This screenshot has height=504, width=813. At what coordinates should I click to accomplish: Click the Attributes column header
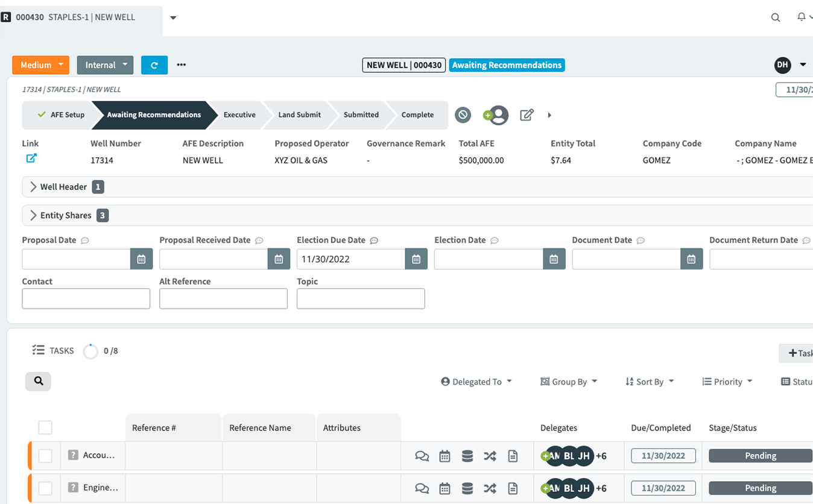[359, 428]
